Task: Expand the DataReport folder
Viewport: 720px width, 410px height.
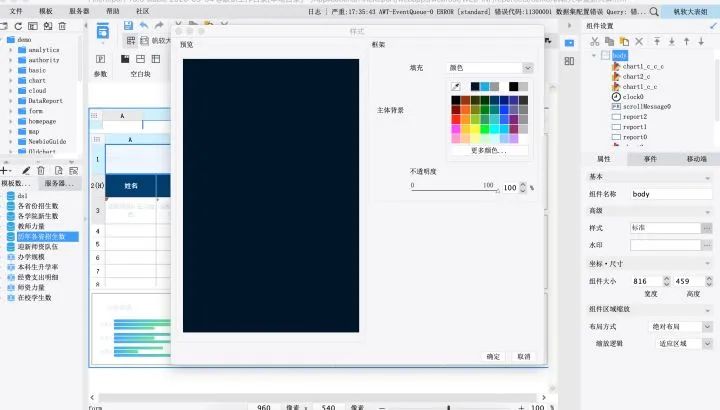Action: (x=11, y=101)
